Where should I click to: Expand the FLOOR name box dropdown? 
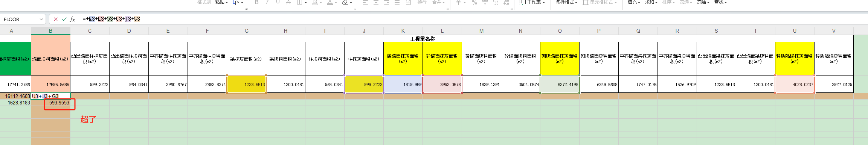point(41,19)
